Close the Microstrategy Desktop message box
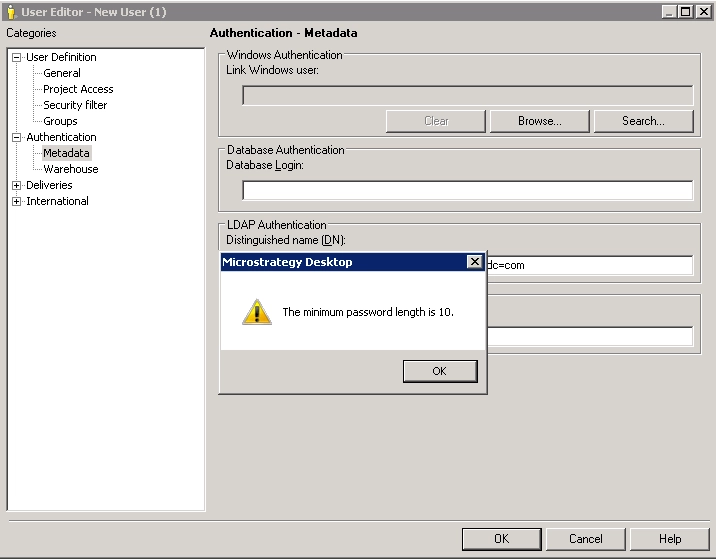Image resolution: width=716 pixels, height=559 pixels. click(475, 262)
